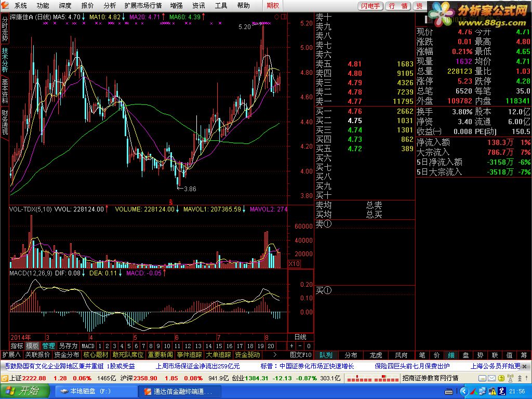The image size is (532, 399).
Task: Switch to the 龙虎 tab
Action: pyautogui.click(x=376, y=355)
